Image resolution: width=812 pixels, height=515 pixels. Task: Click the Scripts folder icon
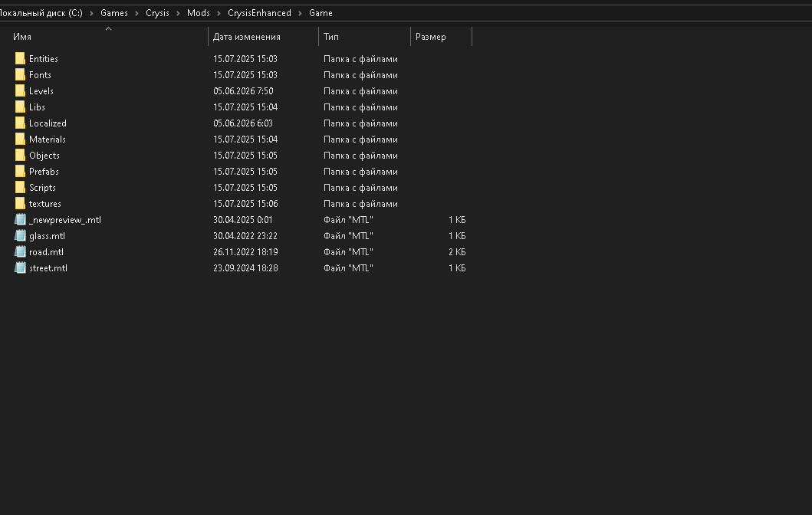20,187
